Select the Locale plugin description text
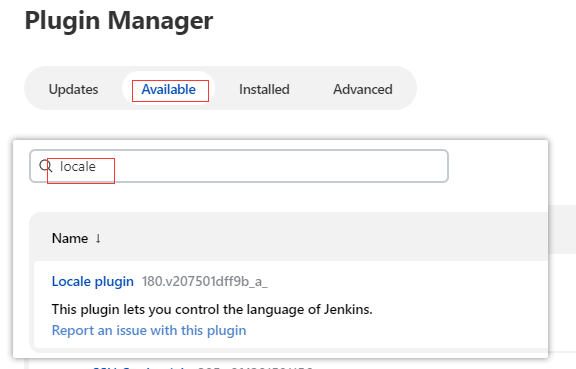 (212, 309)
